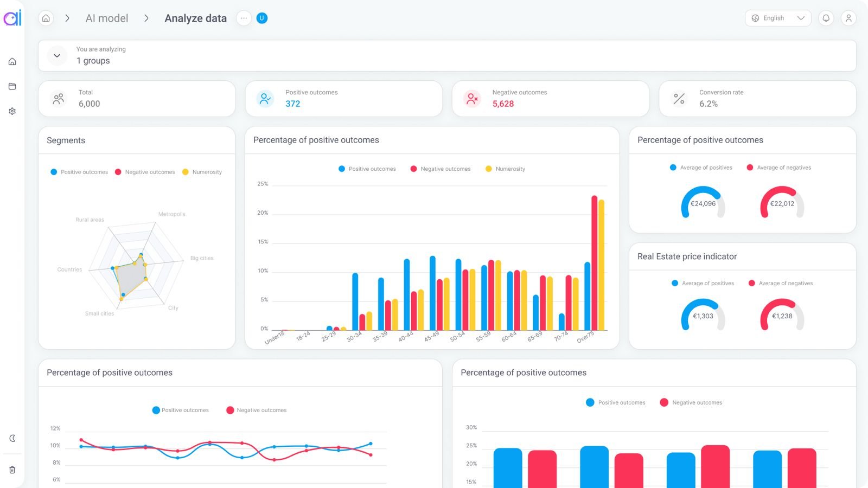
Task: Click the Total value 6,000
Action: point(90,104)
